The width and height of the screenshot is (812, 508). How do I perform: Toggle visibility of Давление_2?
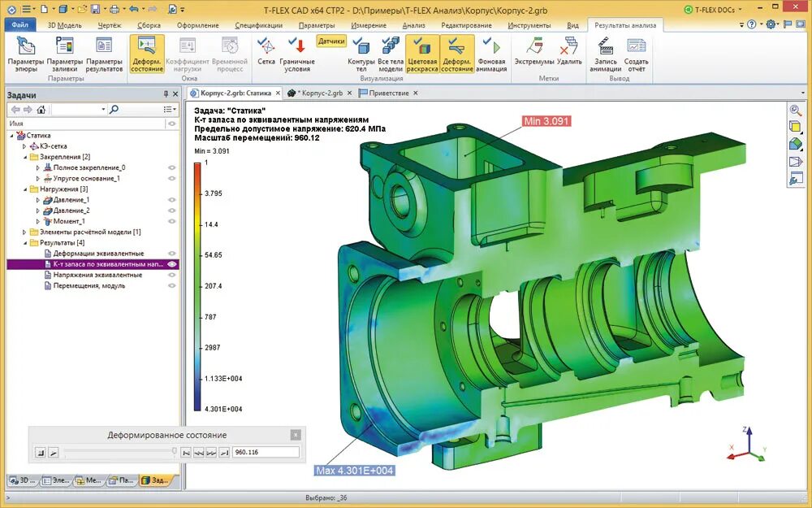click(172, 211)
